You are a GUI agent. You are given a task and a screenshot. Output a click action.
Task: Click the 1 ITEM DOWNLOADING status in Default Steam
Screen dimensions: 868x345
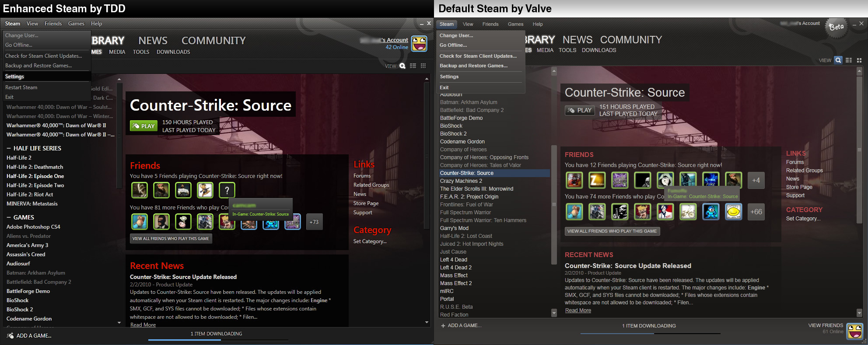click(649, 326)
